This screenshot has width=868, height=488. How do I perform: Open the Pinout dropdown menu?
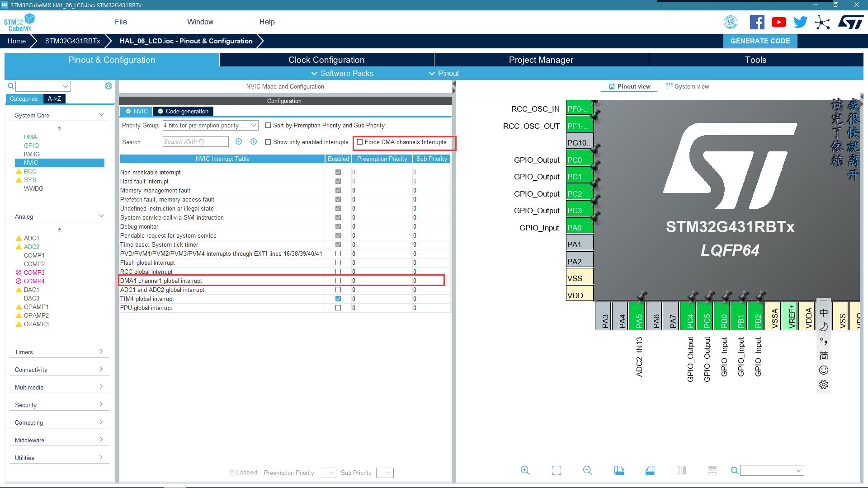tap(444, 73)
